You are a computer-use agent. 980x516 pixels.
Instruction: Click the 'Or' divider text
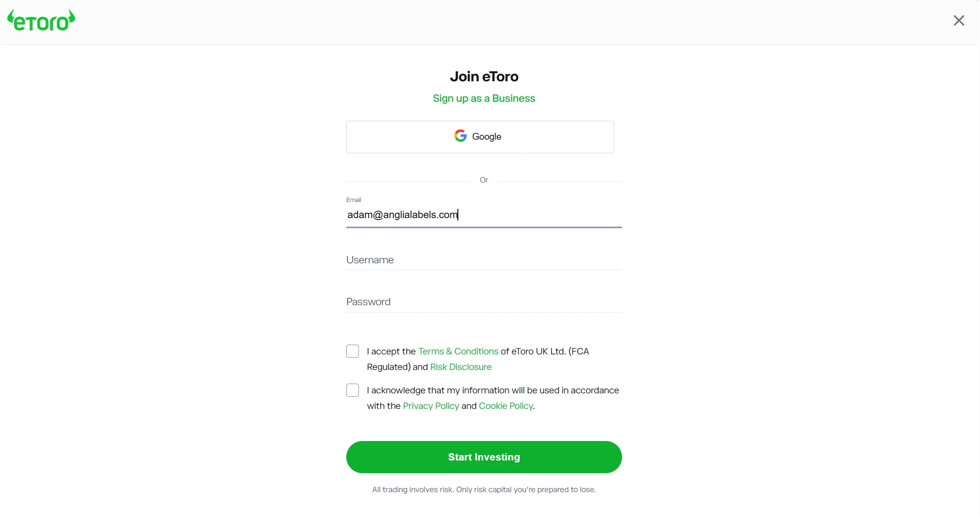(484, 180)
